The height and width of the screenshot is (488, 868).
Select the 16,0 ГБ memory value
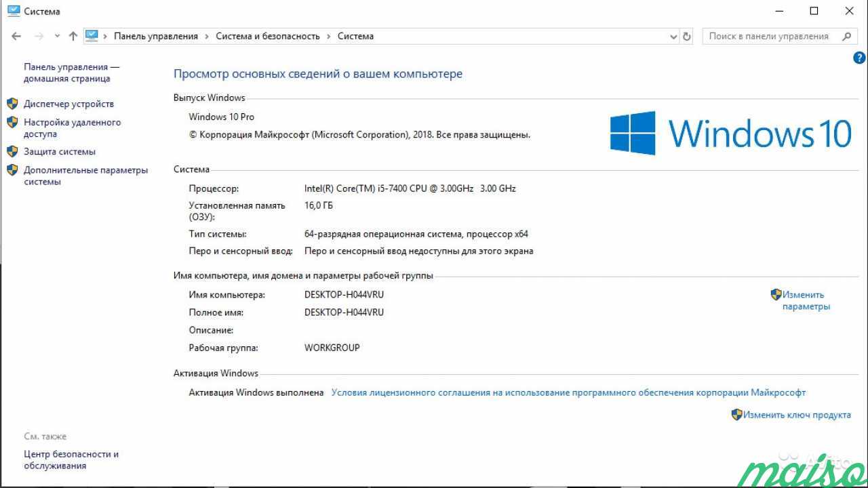click(319, 205)
